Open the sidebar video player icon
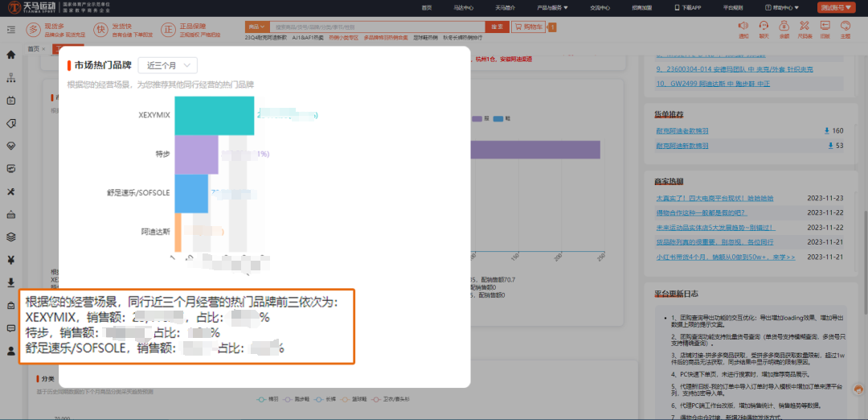Image resolution: width=868 pixels, height=420 pixels. (x=10, y=101)
